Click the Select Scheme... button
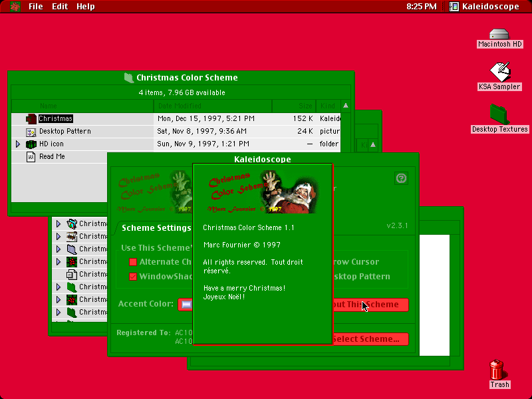This screenshot has width=532, height=399. pyautogui.click(x=370, y=339)
